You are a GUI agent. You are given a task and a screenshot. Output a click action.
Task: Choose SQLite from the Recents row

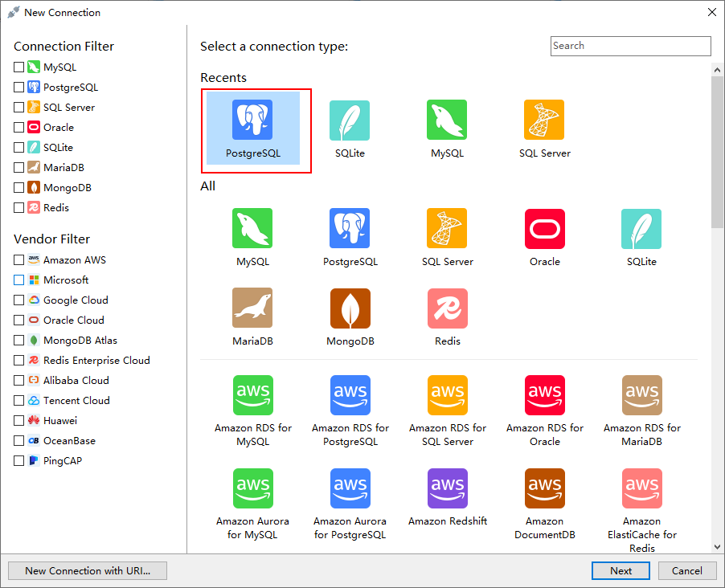tap(350, 129)
